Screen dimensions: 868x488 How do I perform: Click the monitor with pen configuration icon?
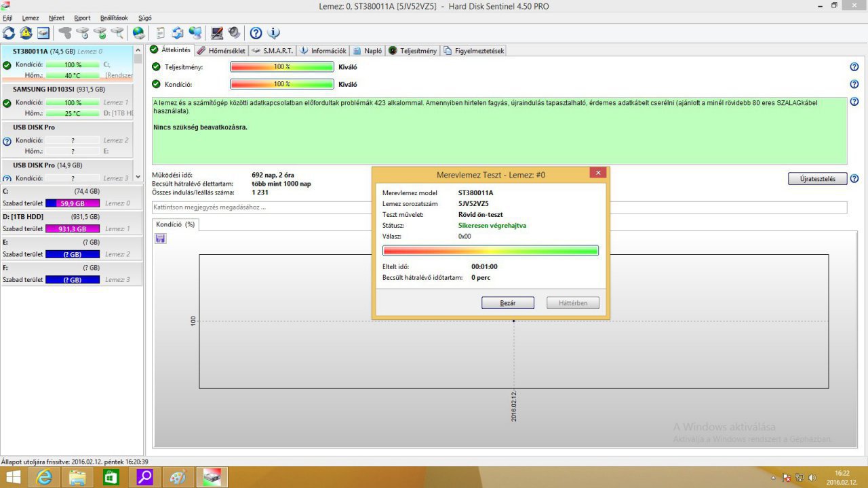pyautogui.click(x=217, y=33)
